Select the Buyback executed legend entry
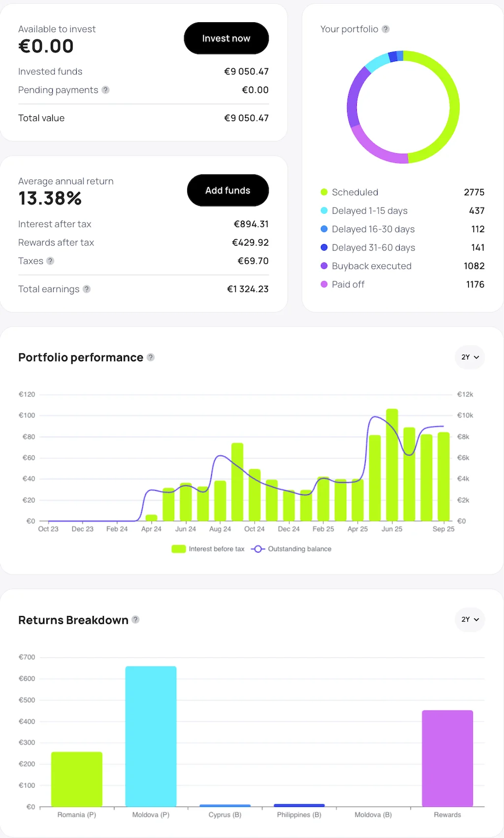 [371, 266]
